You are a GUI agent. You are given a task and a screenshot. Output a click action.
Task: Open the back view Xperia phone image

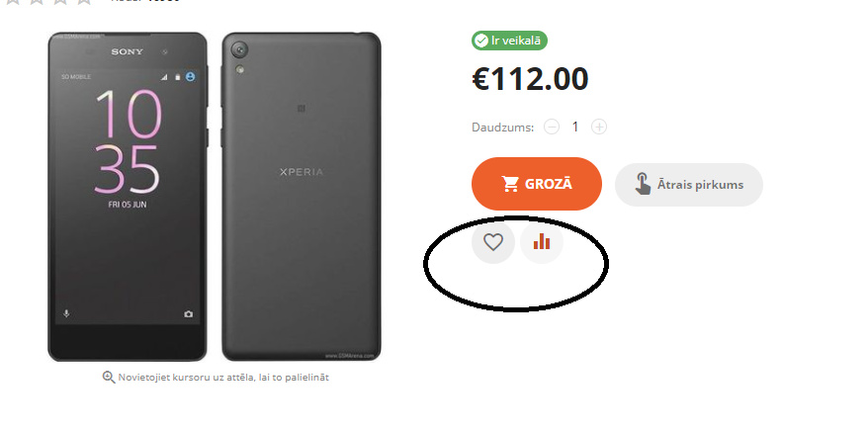coord(302,197)
